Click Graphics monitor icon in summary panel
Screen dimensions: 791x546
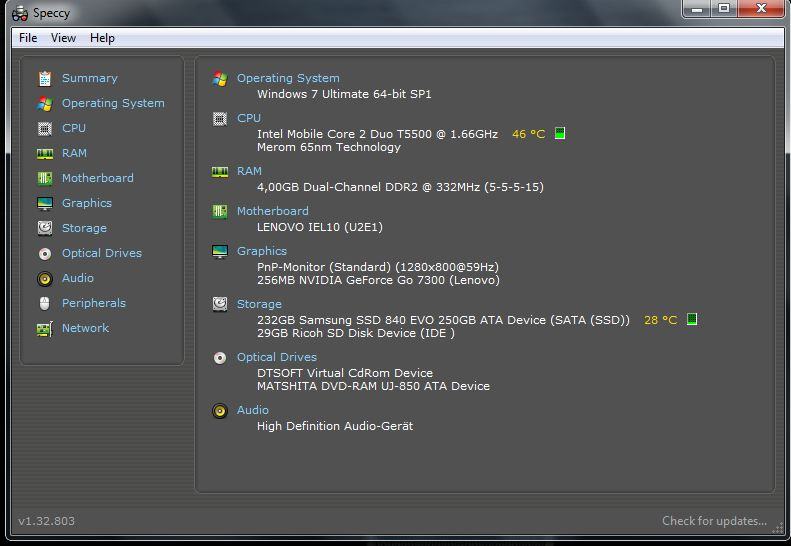coord(220,251)
